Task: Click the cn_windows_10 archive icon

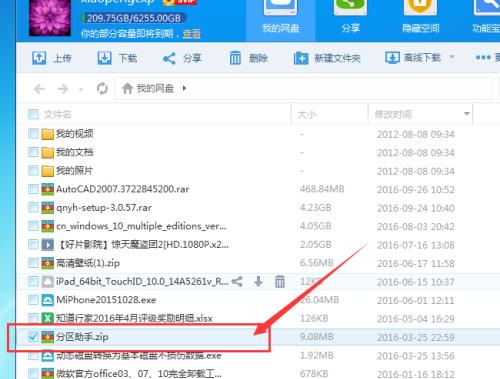Action: click(x=47, y=226)
